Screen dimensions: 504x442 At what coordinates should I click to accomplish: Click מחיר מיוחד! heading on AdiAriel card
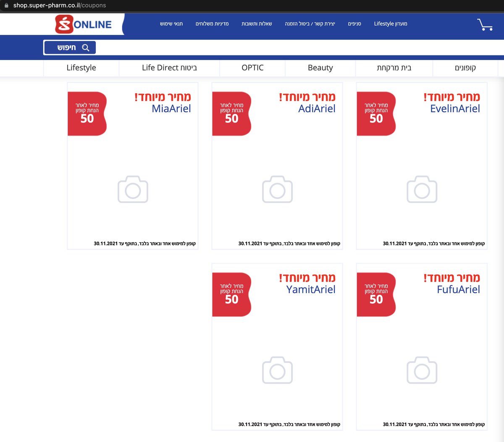[307, 97]
